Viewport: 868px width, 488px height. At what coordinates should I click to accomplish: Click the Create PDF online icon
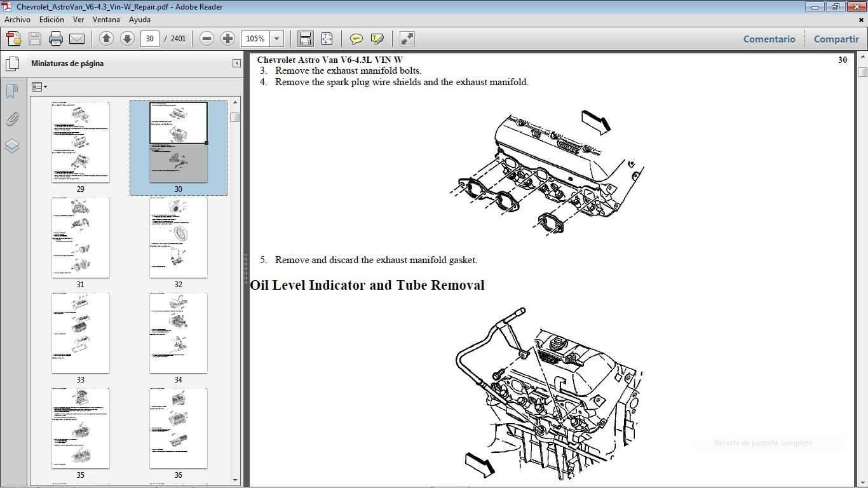click(14, 39)
